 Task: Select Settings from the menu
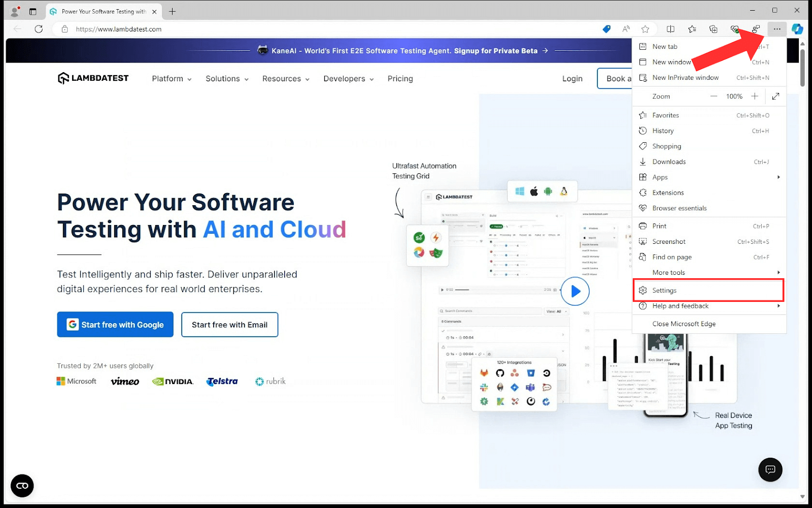(x=664, y=290)
